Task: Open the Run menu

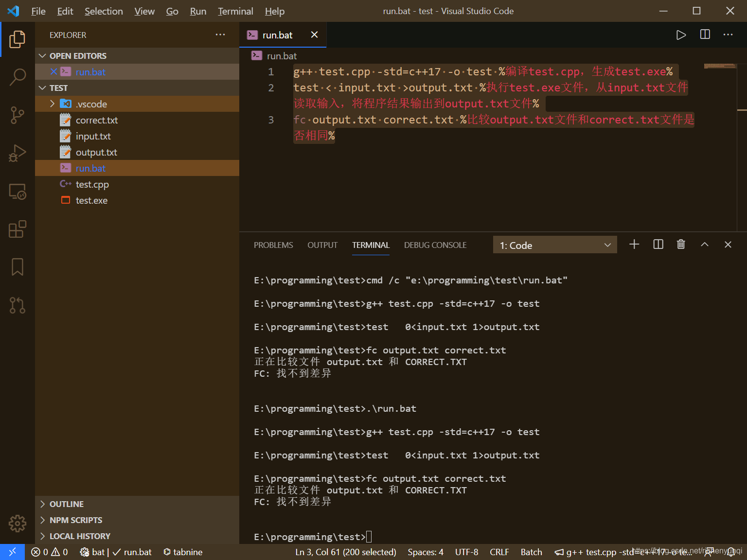Action: (198, 11)
